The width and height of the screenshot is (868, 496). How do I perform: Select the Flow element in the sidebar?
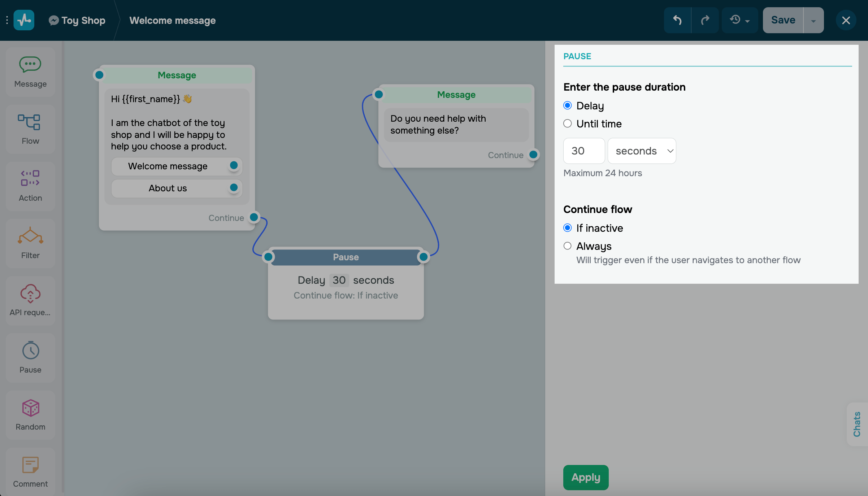pos(30,129)
